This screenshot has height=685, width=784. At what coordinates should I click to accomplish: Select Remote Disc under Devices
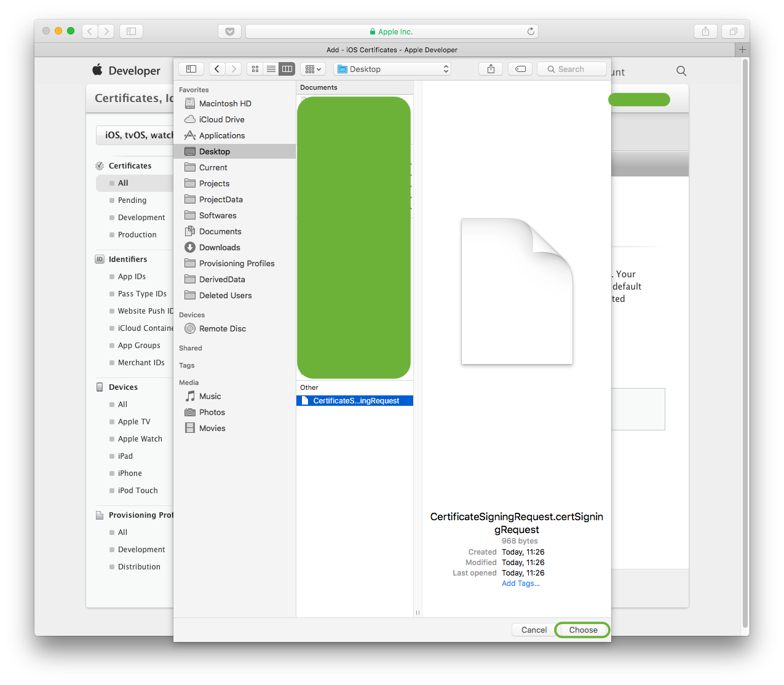coord(234,328)
